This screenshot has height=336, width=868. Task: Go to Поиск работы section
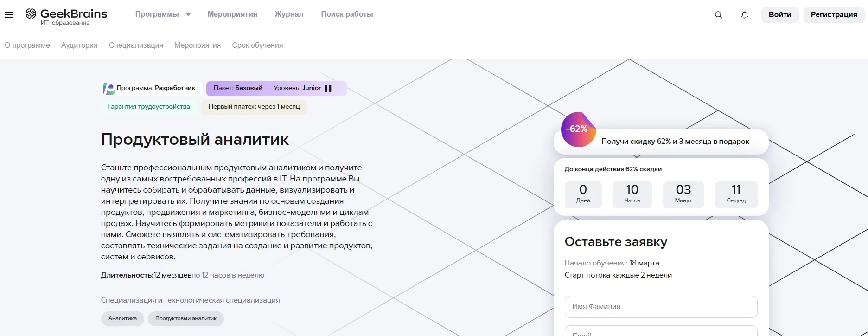coord(347,14)
